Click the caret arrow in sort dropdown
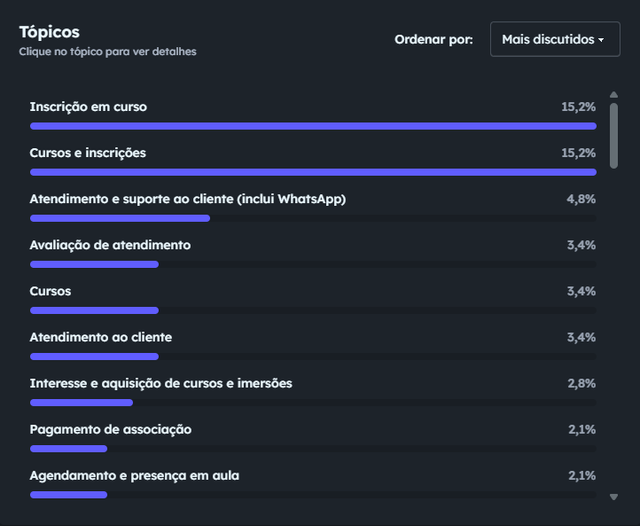The width and height of the screenshot is (640, 526). point(601,40)
